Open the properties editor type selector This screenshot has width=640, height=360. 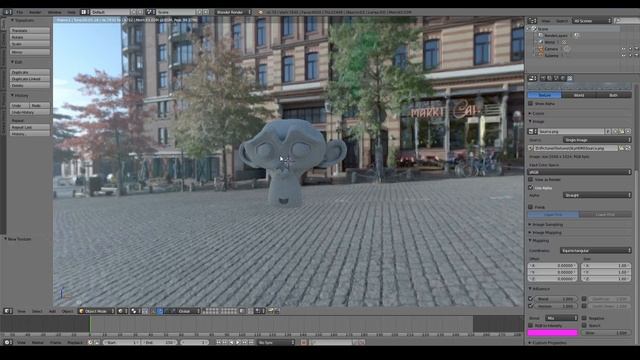[533, 78]
